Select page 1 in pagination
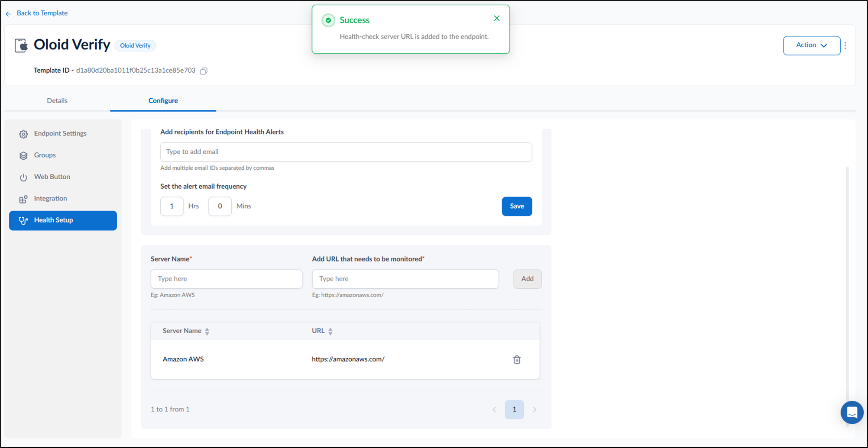Screen dimensions: 868x448 click(514, 409)
